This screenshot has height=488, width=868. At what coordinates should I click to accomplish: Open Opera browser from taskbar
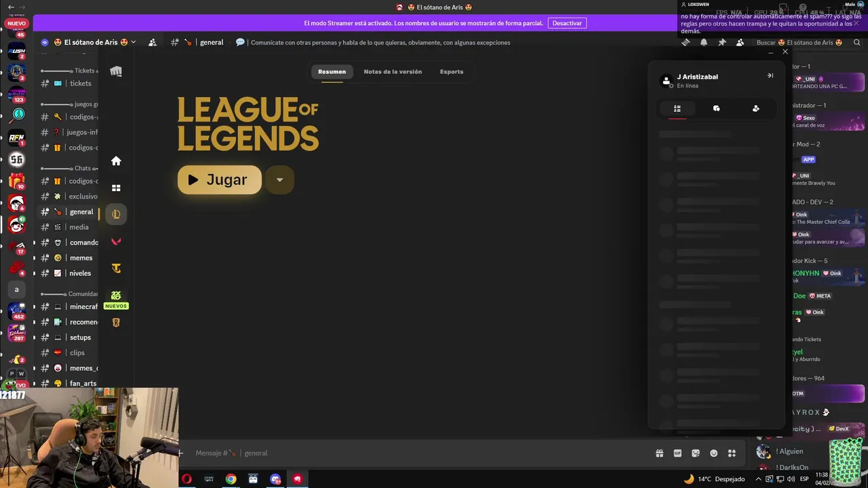[x=186, y=479]
